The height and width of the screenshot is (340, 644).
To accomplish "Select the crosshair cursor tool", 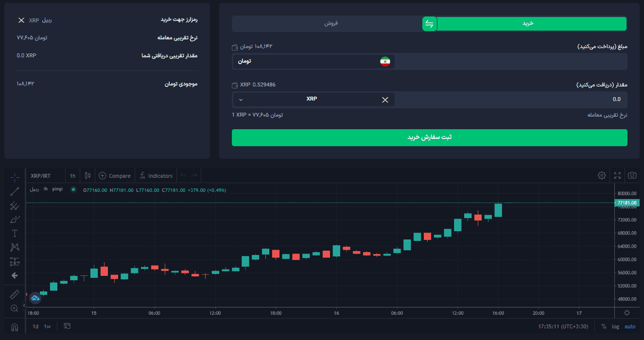I will pos(15,177).
